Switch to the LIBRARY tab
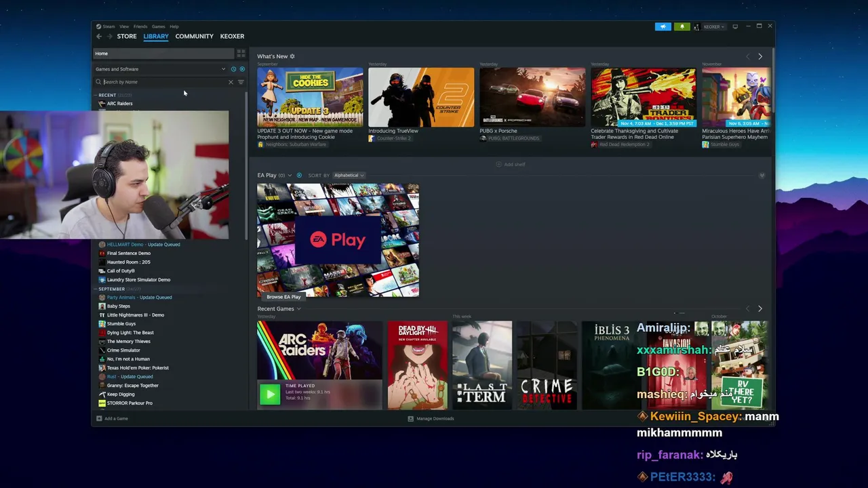Image resolution: width=868 pixels, height=488 pixels. click(156, 37)
